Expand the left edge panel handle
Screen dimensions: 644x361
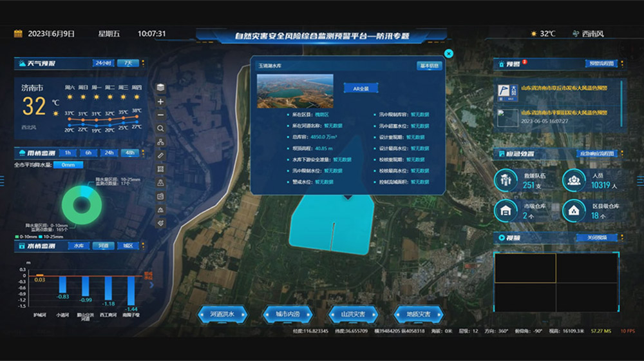4,180
